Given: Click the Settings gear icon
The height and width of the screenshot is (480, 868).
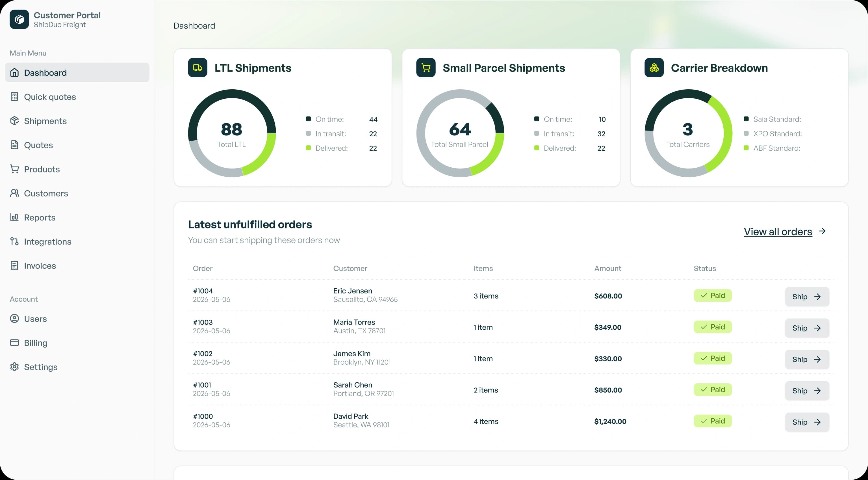Looking at the screenshot, I should 14,367.
